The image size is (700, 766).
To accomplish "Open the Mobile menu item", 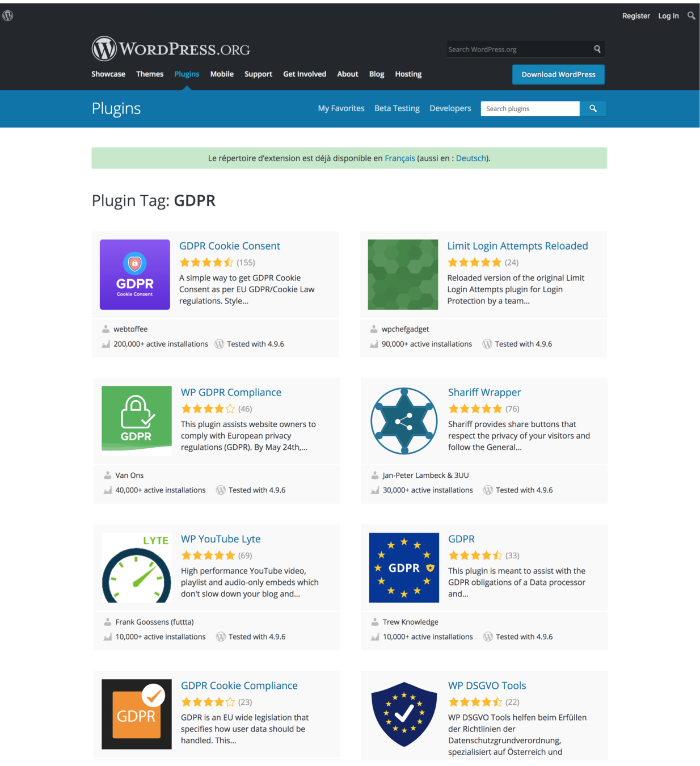I will tap(222, 74).
